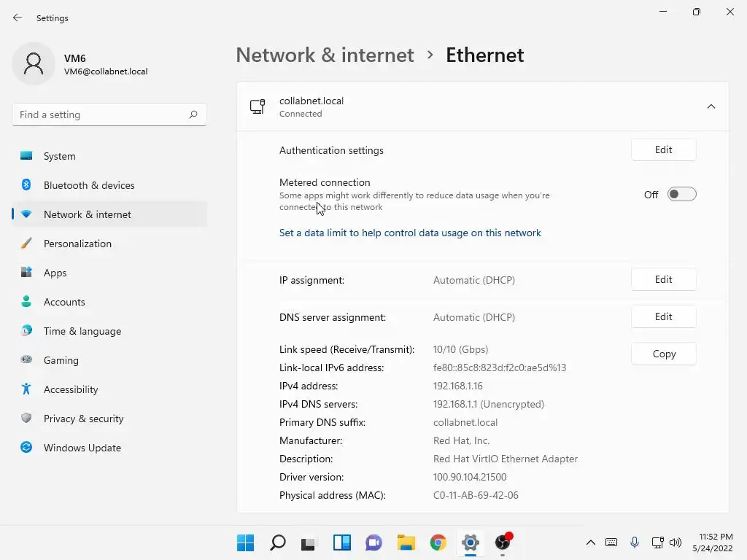Launch Google Chrome from taskbar
747x560 pixels.
(x=438, y=542)
